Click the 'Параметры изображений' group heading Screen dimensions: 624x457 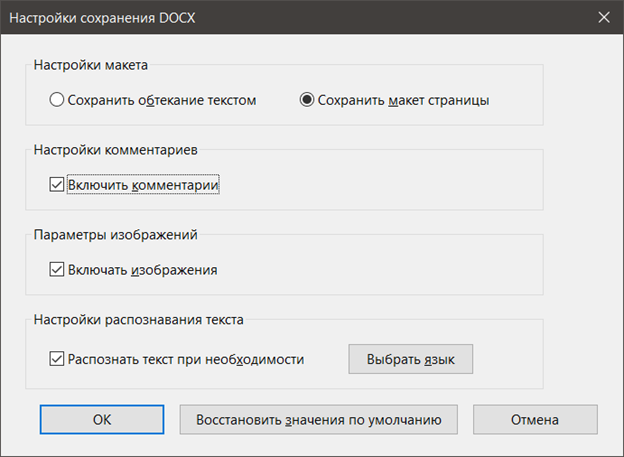(115, 235)
